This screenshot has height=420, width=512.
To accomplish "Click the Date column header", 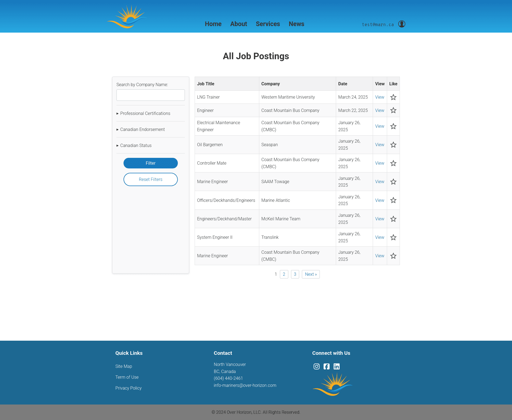I will point(354,84).
